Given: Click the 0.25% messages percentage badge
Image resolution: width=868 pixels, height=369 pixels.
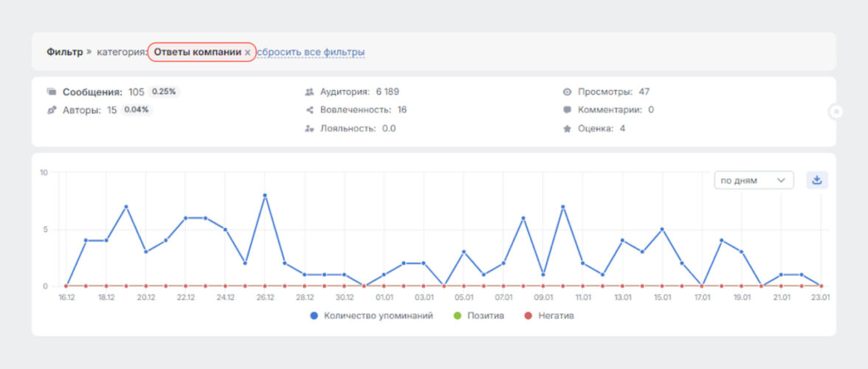Looking at the screenshot, I should 165,92.
